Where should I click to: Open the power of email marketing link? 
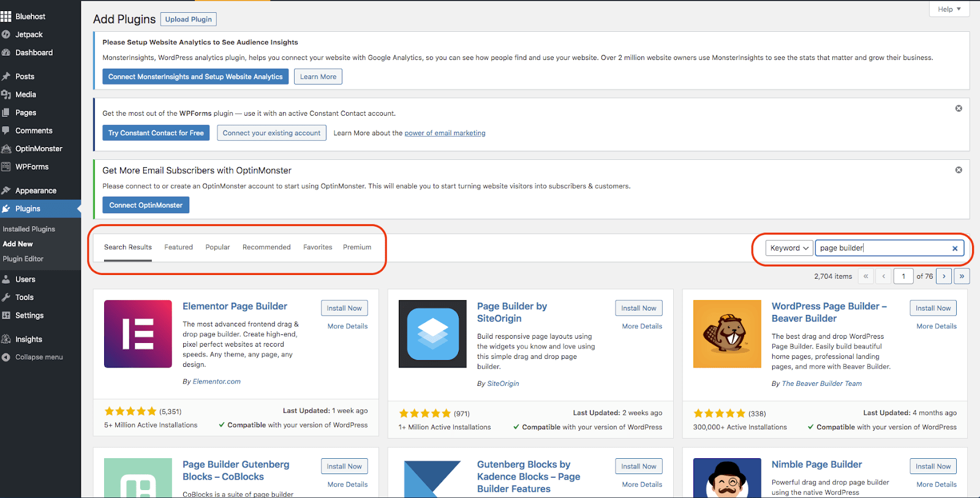[x=445, y=133]
